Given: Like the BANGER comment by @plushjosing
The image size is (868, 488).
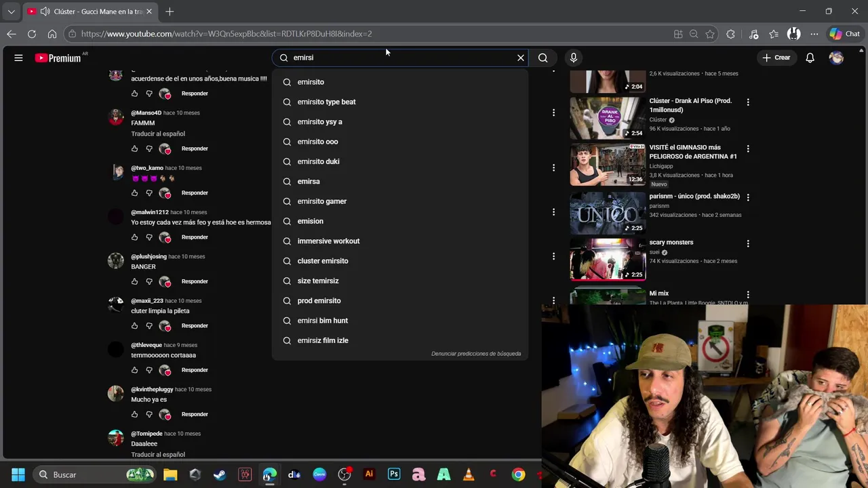Looking at the screenshot, I should (134, 281).
